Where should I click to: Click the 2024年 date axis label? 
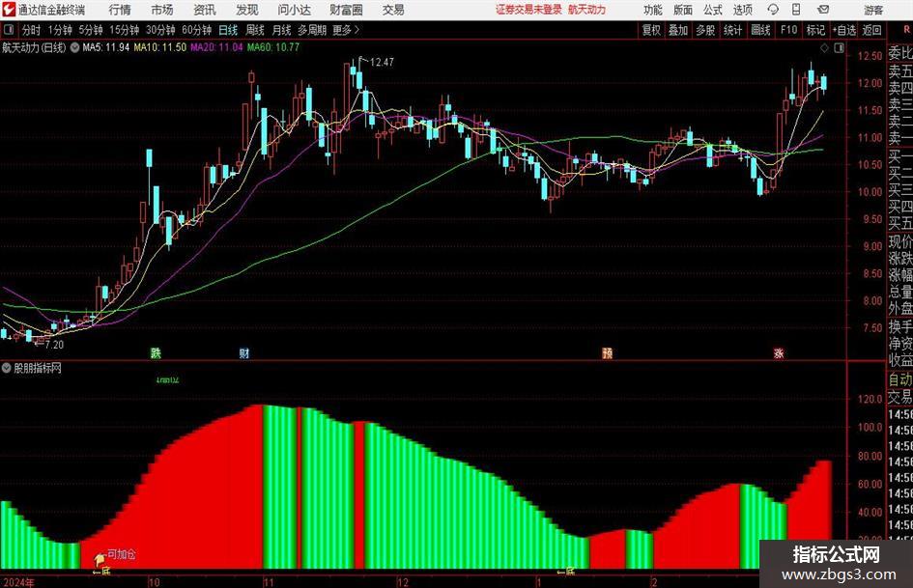pos(18,582)
